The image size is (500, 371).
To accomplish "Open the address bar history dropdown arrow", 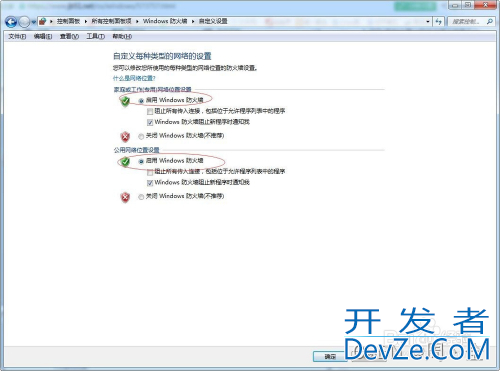I will pos(428,22).
